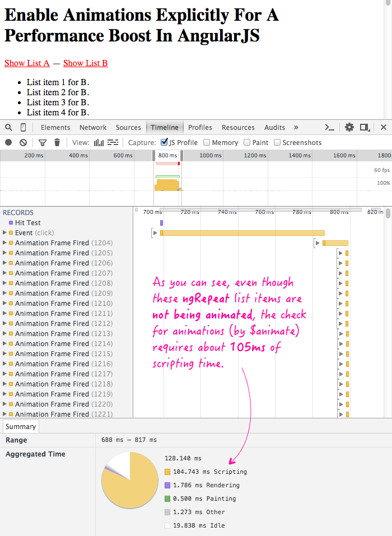This screenshot has height=536, width=392.
Task: Expand Animation Frame Fired 1205 record
Action: click(x=5, y=253)
